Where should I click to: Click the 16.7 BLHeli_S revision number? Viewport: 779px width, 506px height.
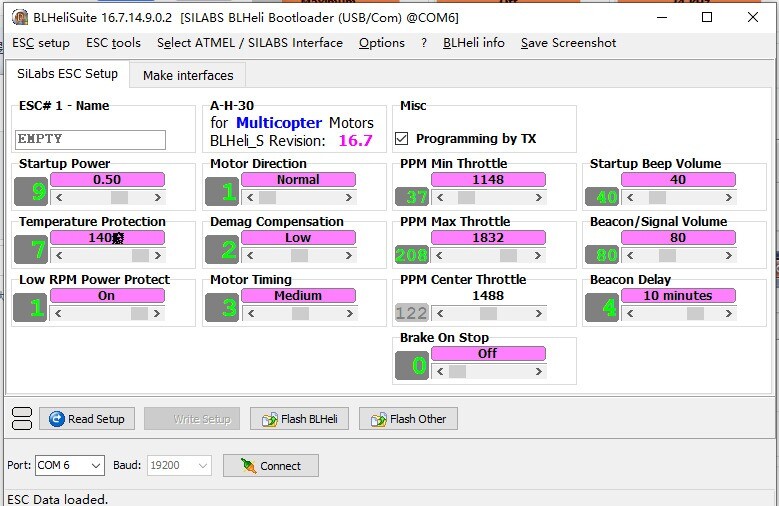355,141
